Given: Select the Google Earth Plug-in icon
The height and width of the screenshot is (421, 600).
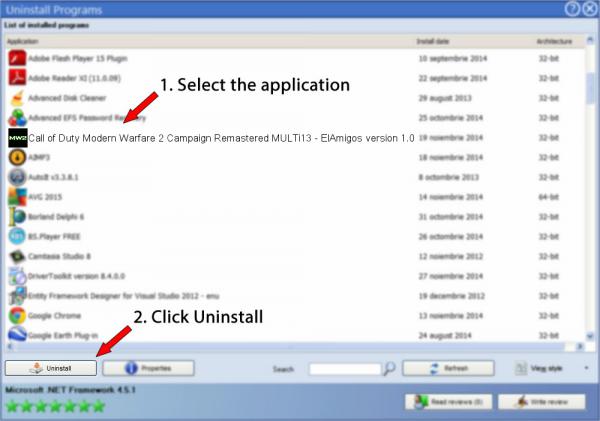Looking at the screenshot, I should coord(17,334).
